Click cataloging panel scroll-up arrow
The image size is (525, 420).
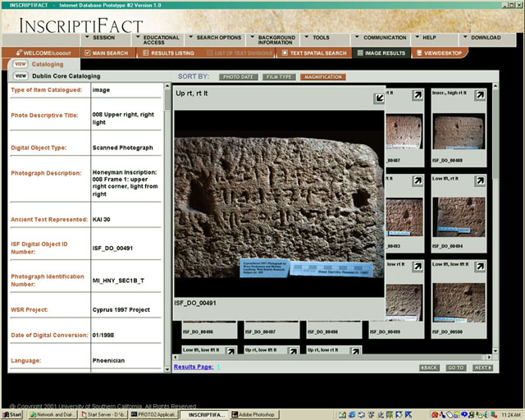coord(167,86)
